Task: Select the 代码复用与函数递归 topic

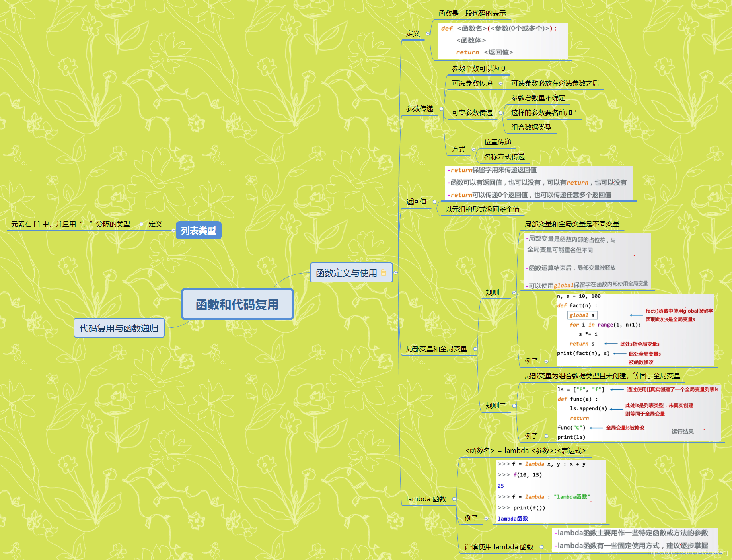Action: 119,328
